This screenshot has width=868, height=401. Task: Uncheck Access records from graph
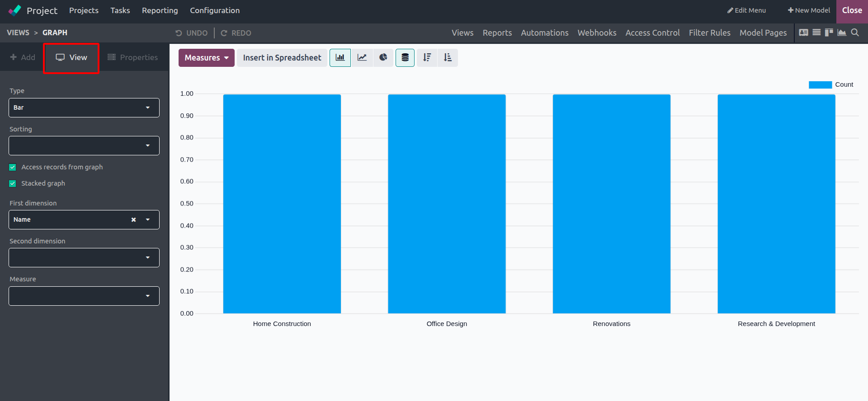[x=13, y=168]
